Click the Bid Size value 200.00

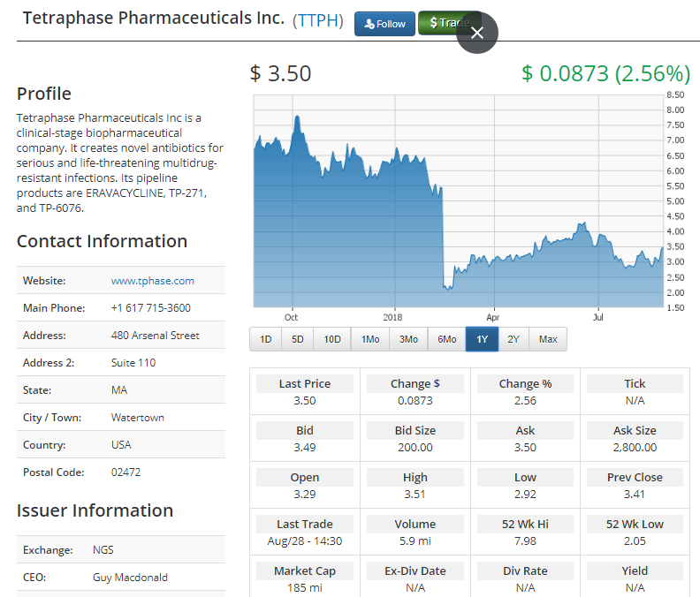tap(415, 448)
